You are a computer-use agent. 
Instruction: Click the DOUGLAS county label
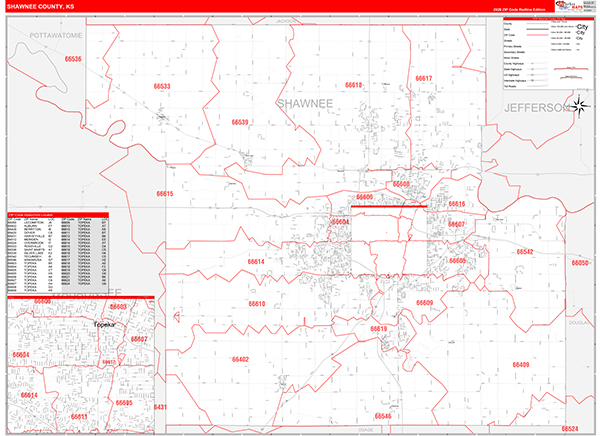[581, 323]
